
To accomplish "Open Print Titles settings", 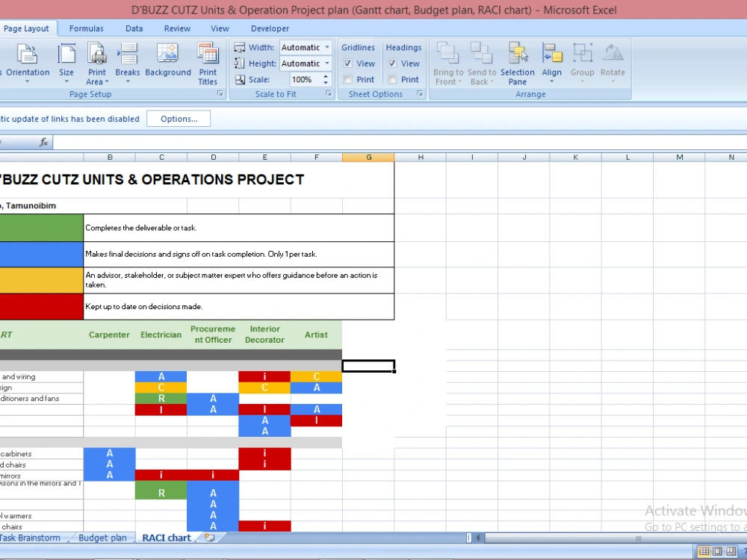I will 208,63.
